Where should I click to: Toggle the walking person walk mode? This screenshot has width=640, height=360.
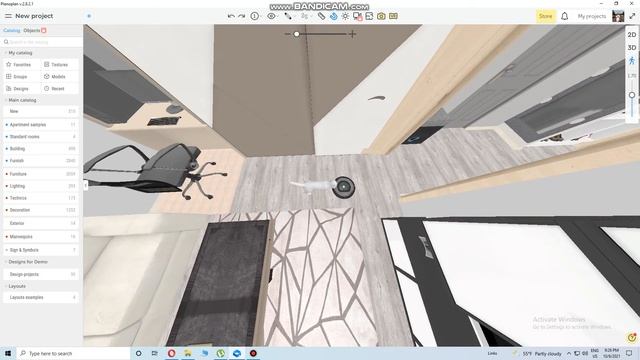[x=632, y=61]
